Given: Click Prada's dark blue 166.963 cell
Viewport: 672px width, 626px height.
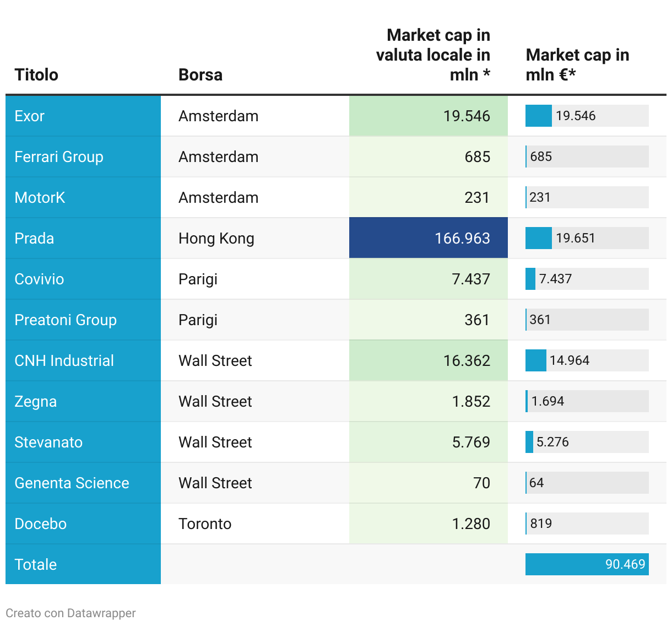Looking at the screenshot, I should [x=429, y=238].
